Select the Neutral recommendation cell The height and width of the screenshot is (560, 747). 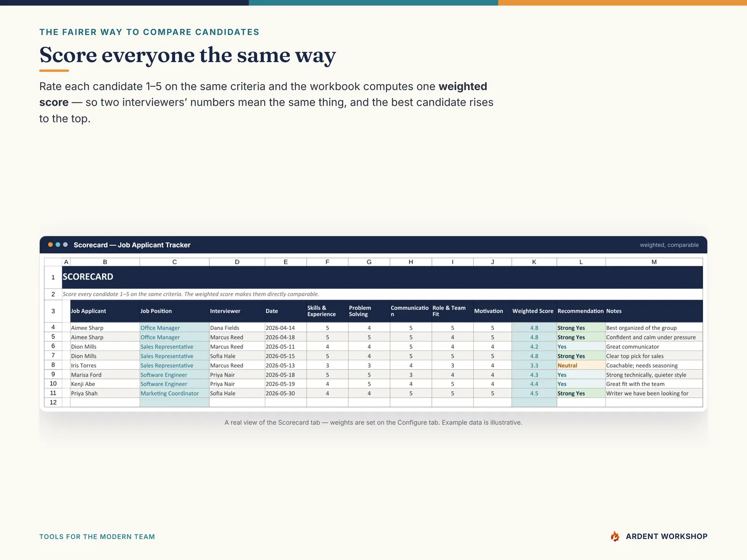(x=581, y=365)
